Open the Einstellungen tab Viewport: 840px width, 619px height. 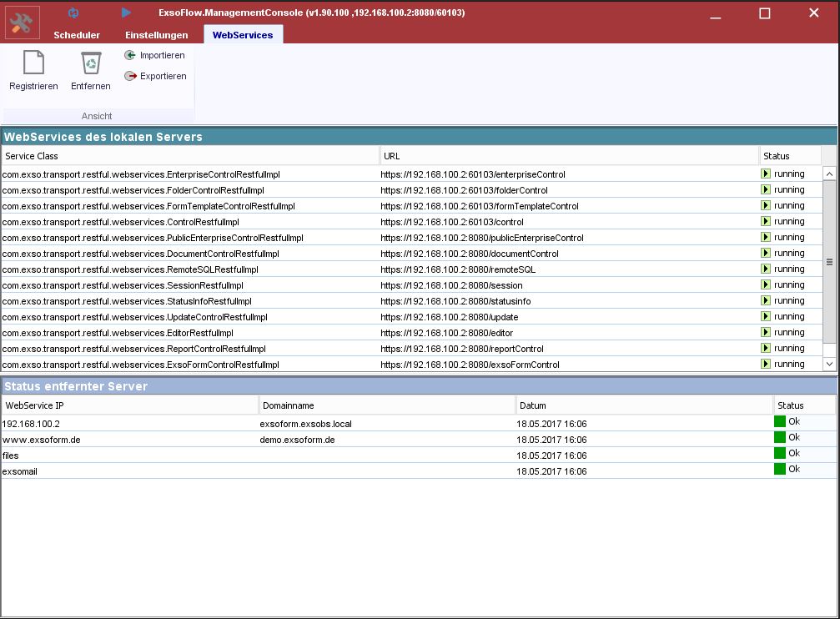(x=157, y=35)
